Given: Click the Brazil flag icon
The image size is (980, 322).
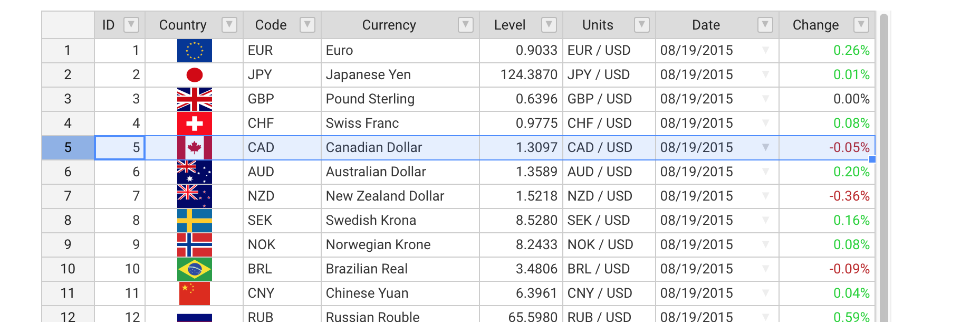Looking at the screenshot, I should pyautogui.click(x=195, y=269).
